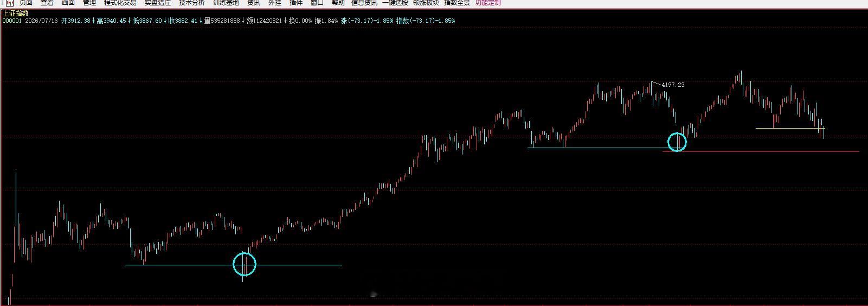This screenshot has width=868, height=306.
Task: Open the 资讯 menu
Action: pyautogui.click(x=254, y=3)
